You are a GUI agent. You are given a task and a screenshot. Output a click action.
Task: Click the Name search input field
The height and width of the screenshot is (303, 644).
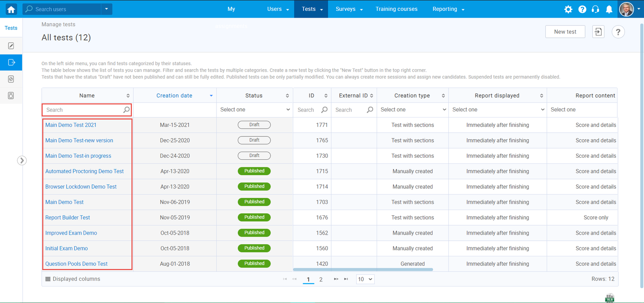click(x=84, y=110)
